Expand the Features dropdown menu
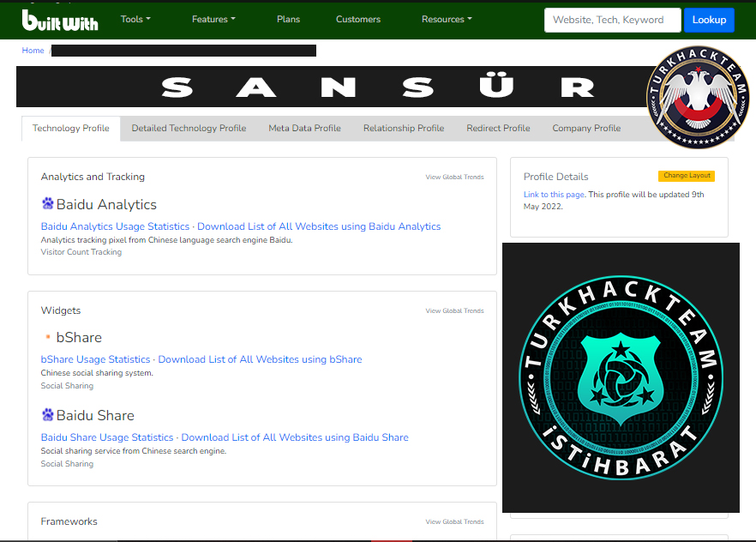The height and width of the screenshot is (542, 756). (x=213, y=19)
